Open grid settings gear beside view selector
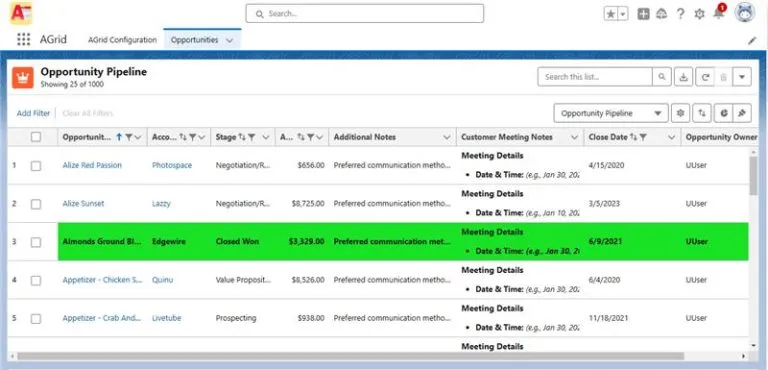The width and height of the screenshot is (768, 370). click(x=680, y=113)
